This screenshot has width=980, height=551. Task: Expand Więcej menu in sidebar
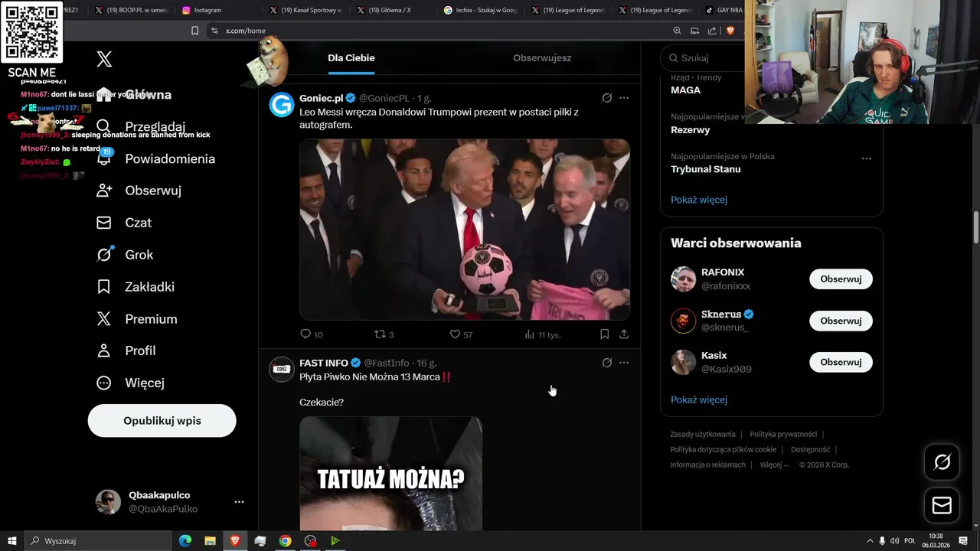coord(130,383)
